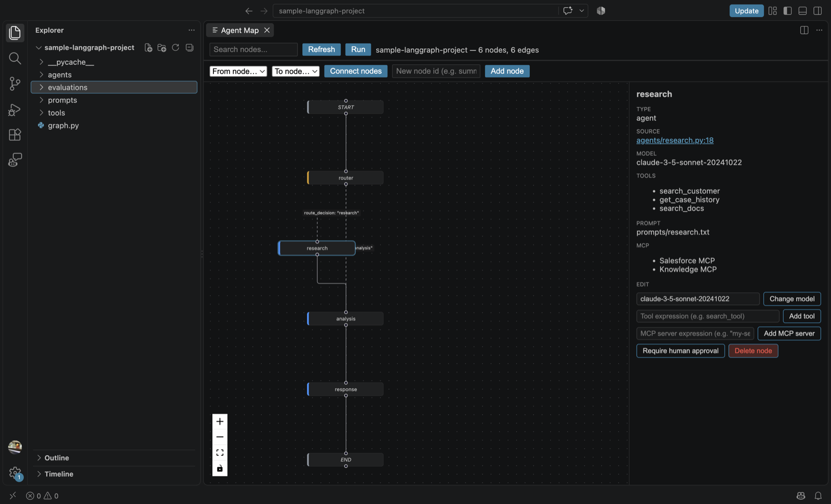831x504 pixels.
Task: Toggle the primary side bar
Action: (x=787, y=10)
